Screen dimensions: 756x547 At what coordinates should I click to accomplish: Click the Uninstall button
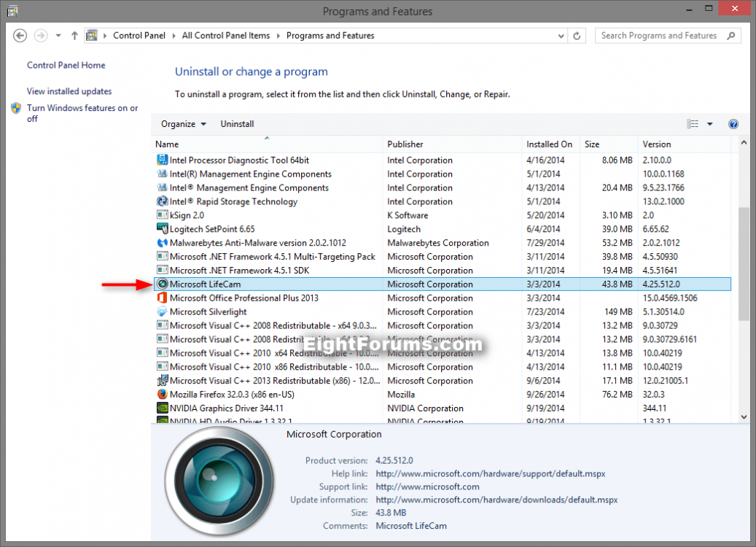pos(237,124)
